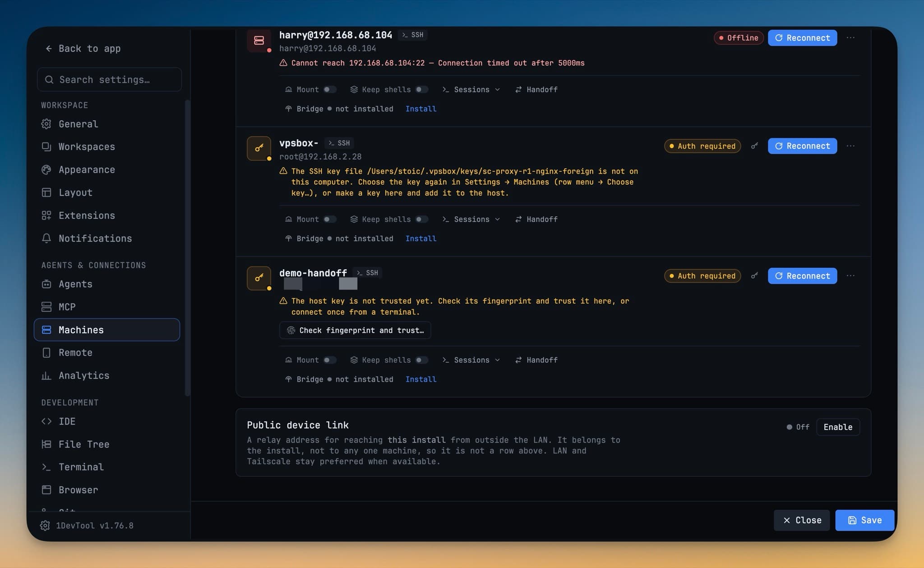The width and height of the screenshot is (924, 568).
Task: Select the Machines sidebar item
Action: click(x=107, y=330)
